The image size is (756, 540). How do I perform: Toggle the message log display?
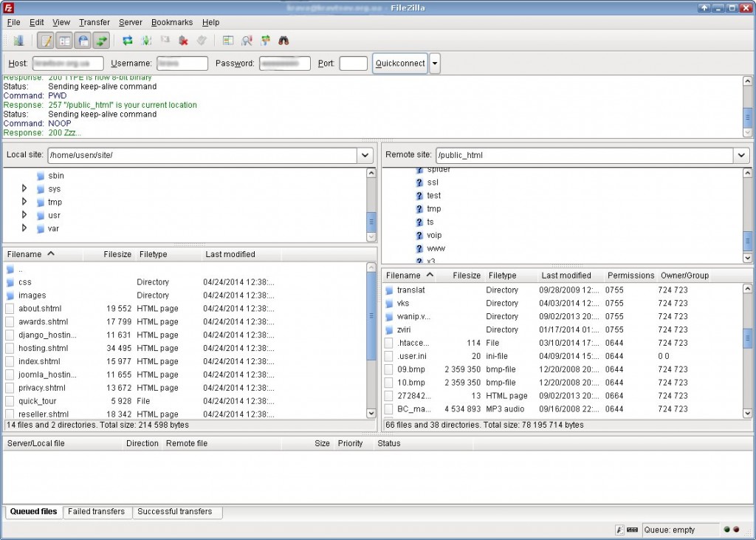[46, 41]
